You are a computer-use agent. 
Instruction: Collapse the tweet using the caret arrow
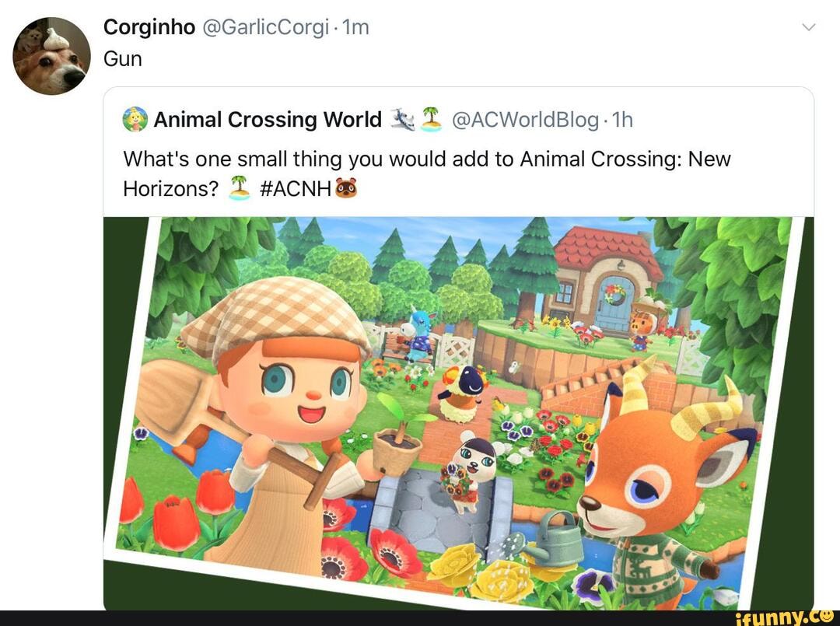808,26
